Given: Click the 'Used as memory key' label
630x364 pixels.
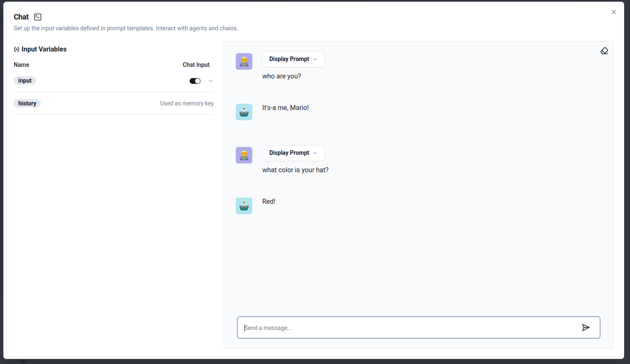Looking at the screenshot, I should pos(187,103).
